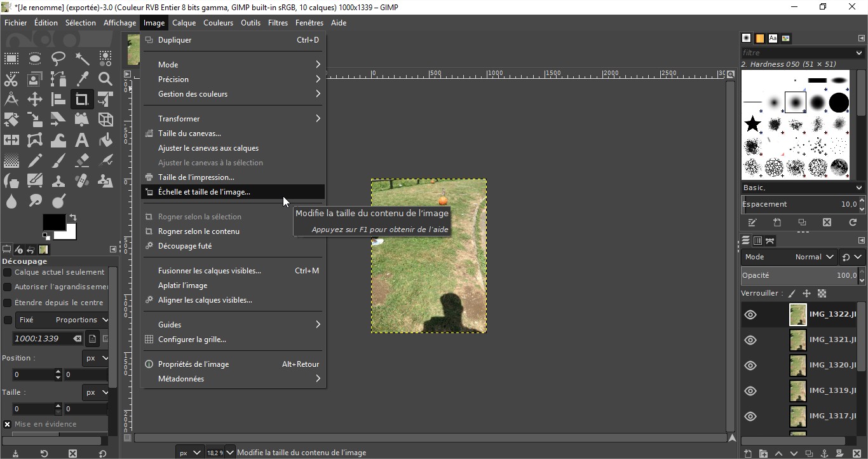
Task: Click 'Aplatir l'image' menu entry
Action: point(183,285)
